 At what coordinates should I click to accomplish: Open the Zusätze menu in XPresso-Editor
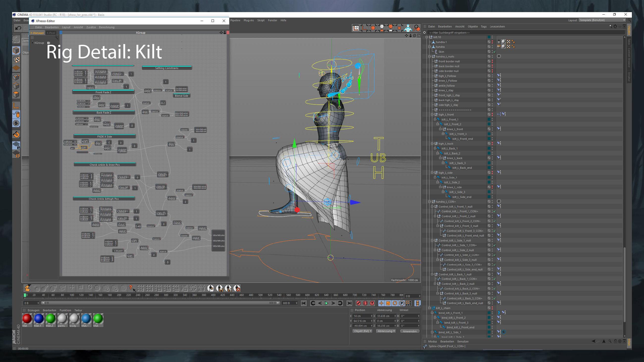pos(91,27)
